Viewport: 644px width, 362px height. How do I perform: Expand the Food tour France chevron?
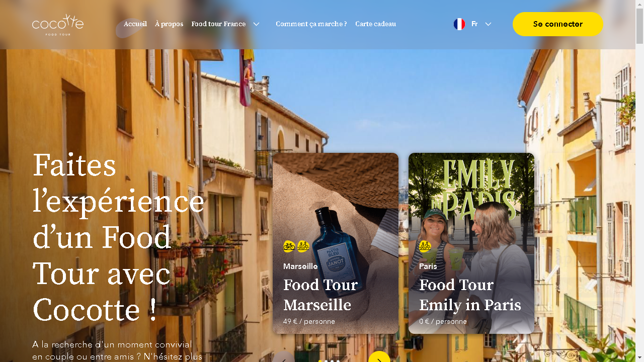pyautogui.click(x=256, y=24)
